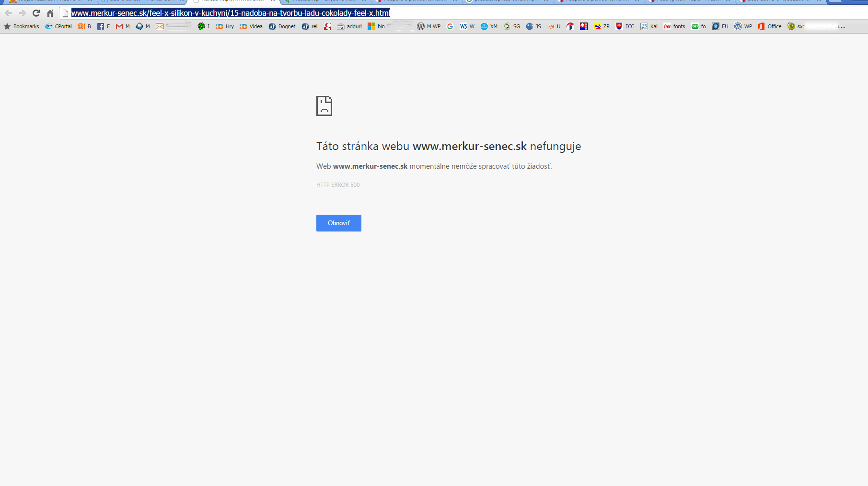Open the red puzzle icon bookmark

coord(328,26)
